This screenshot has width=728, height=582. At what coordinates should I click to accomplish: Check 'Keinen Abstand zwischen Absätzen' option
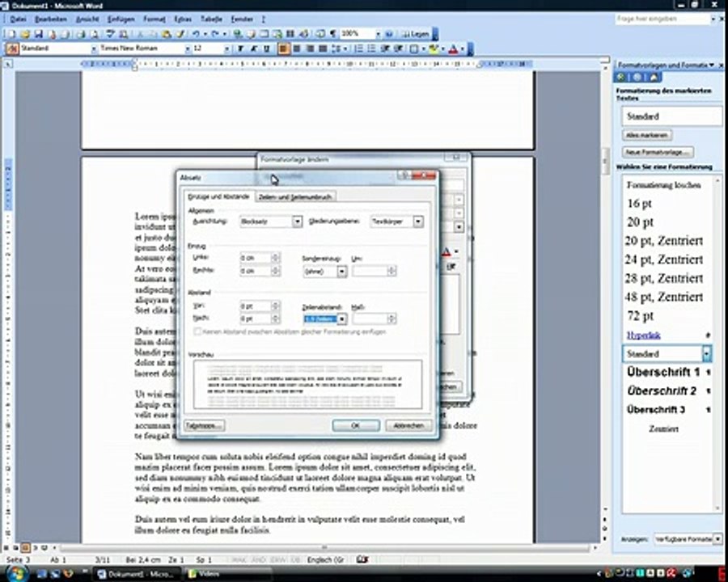coord(197,331)
